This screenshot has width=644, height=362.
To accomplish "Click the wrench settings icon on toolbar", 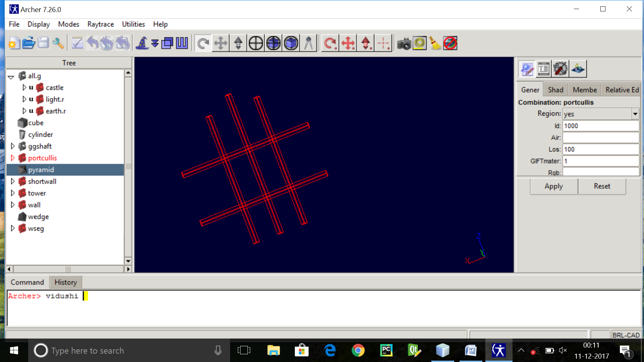I will point(59,43).
